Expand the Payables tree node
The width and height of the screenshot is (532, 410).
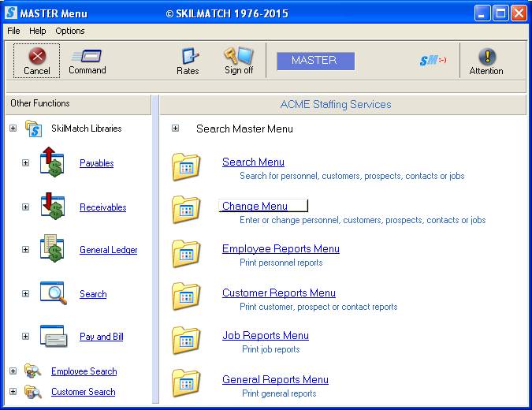(25, 162)
